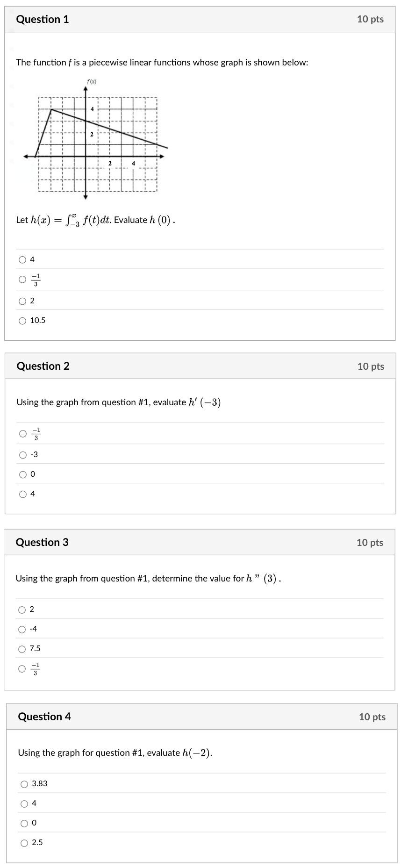Choose 4 option in Question 2
The width and height of the screenshot is (401, 868).
[22, 494]
